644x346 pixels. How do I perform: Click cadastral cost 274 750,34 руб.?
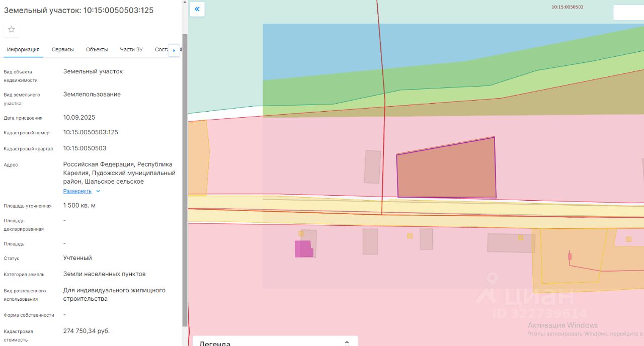87,331
